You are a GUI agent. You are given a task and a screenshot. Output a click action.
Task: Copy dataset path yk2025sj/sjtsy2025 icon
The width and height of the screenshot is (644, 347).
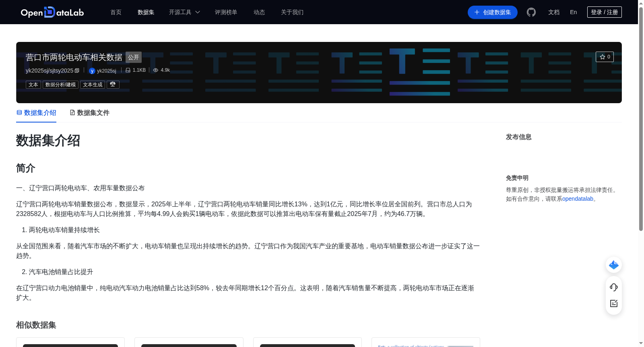77,71
